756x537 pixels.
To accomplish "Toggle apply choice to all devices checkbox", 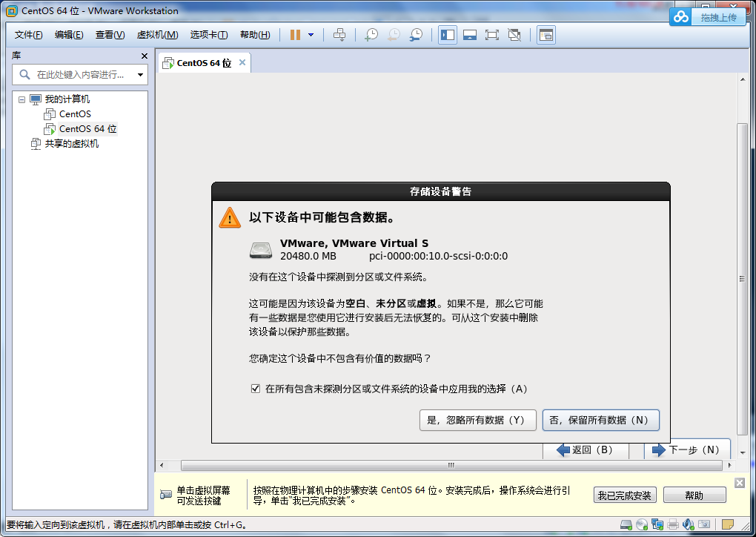I will pyautogui.click(x=255, y=388).
